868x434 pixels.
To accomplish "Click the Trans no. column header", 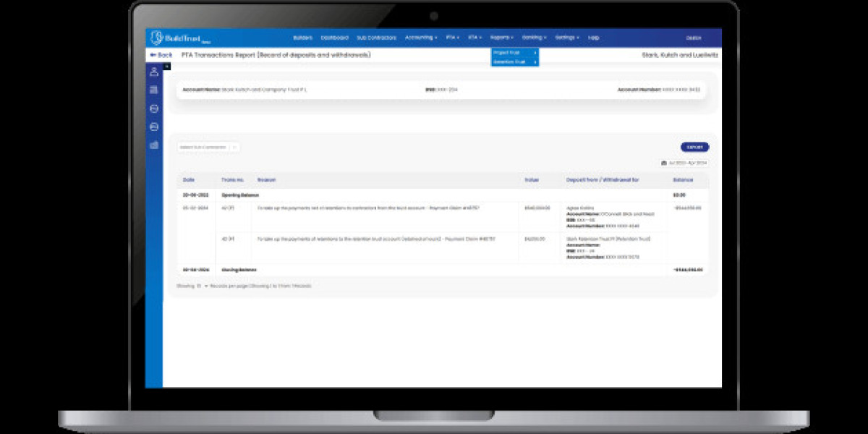I will coord(233,179).
